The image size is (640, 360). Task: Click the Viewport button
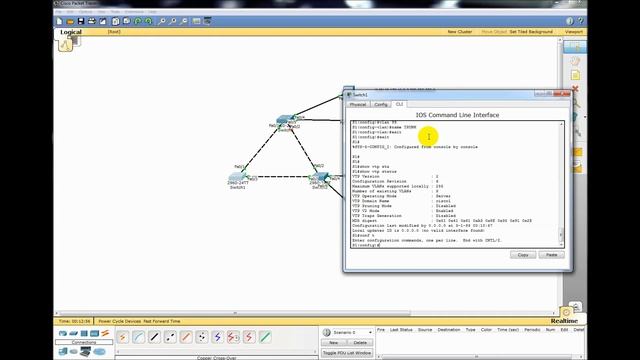pos(573,32)
